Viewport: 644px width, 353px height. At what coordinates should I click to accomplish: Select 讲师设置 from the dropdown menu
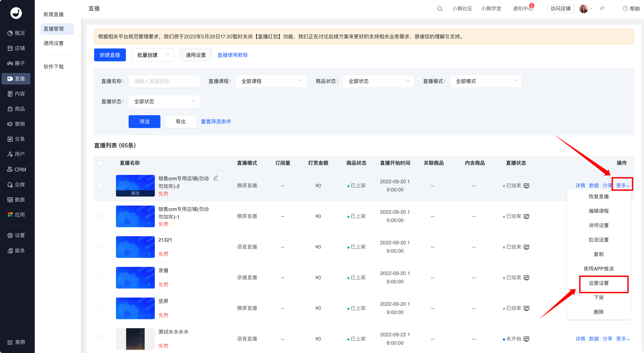(x=598, y=225)
